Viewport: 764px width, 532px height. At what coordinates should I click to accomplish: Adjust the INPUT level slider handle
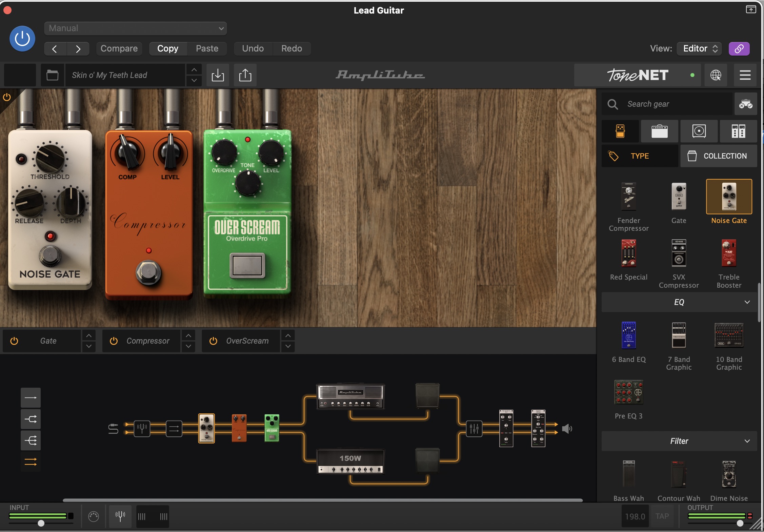pyautogui.click(x=41, y=523)
